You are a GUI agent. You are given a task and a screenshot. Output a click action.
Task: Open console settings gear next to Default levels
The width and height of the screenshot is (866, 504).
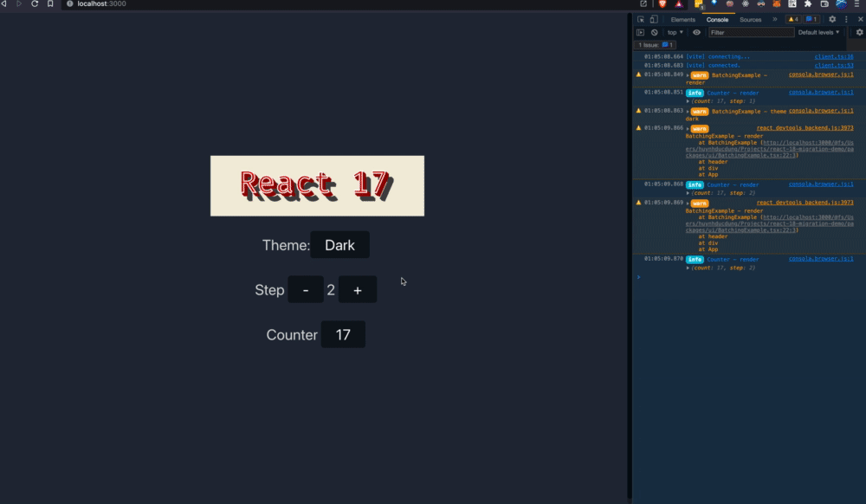click(x=859, y=33)
